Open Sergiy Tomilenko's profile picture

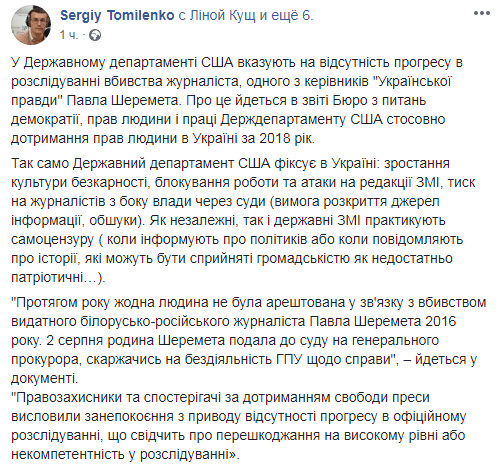tap(31, 25)
